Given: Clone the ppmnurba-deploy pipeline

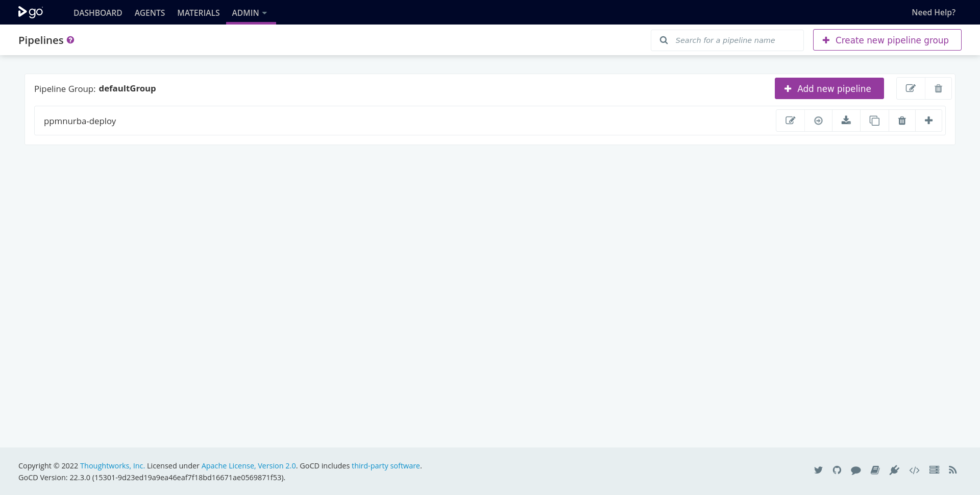Looking at the screenshot, I should coord(874,121).
